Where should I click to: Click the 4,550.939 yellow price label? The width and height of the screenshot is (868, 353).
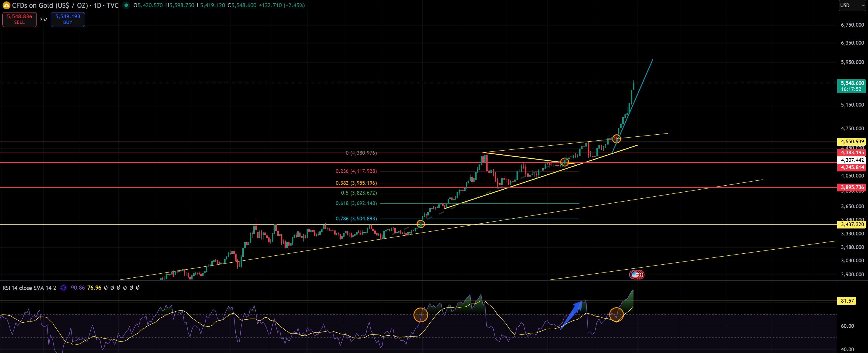852,142
